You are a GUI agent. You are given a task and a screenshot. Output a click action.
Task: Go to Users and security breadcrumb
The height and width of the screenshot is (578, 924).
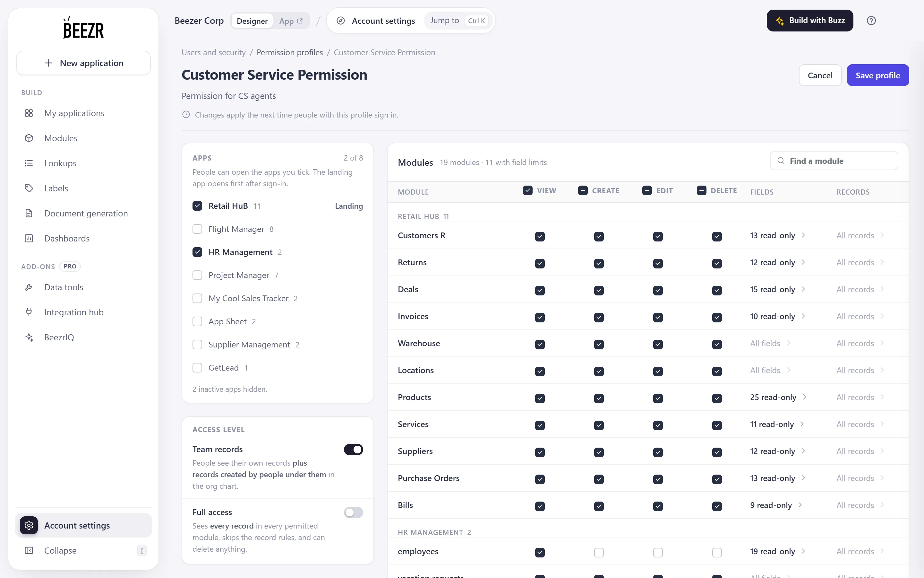(213, 52)
